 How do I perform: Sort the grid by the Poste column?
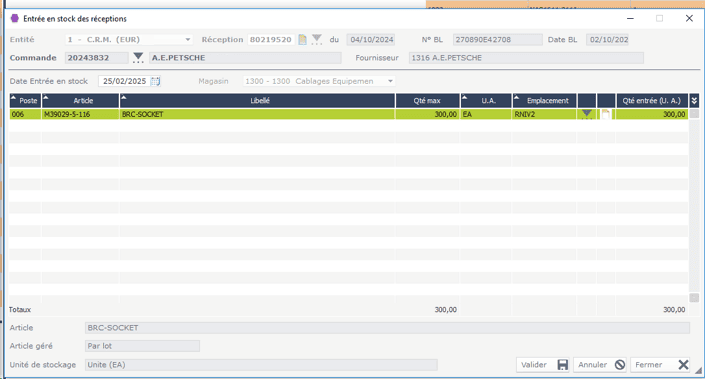pos(25,101)
